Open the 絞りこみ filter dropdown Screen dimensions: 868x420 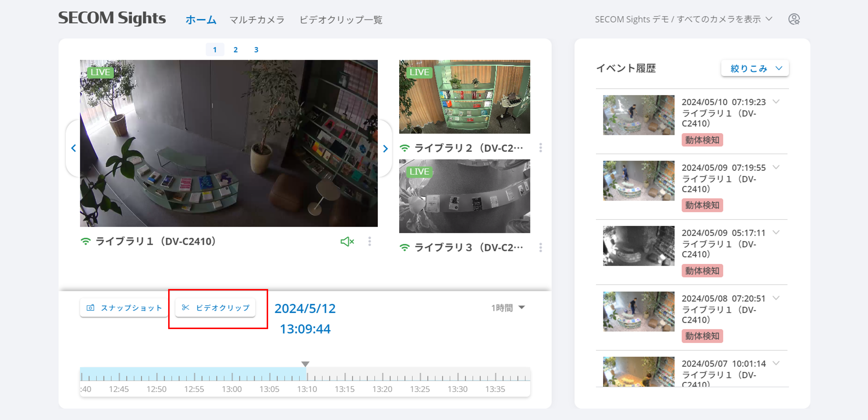point(755,68)
